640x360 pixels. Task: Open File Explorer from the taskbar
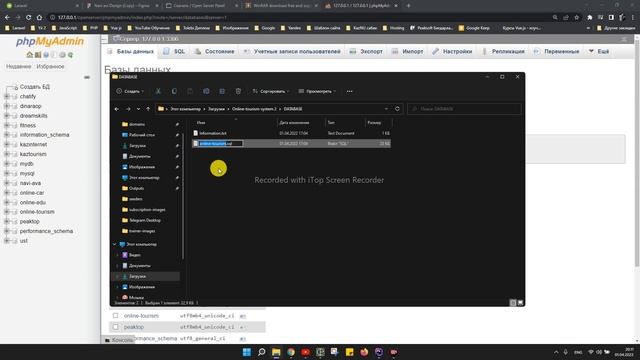pos(276,352)
